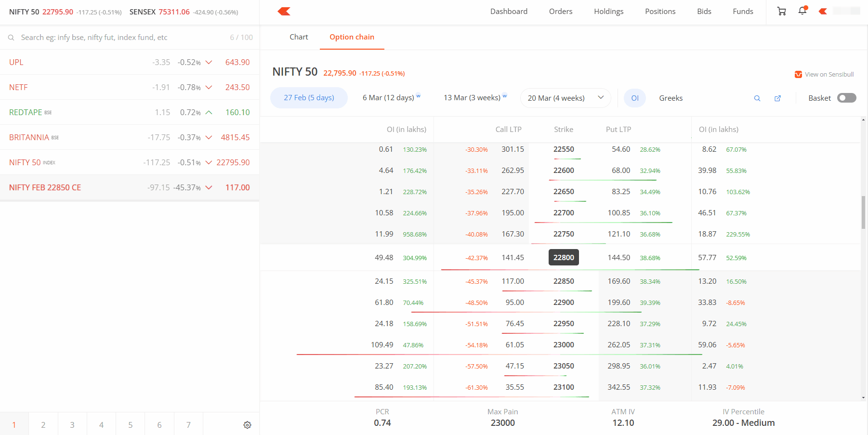
Task: Switch to the Chart tab
Action: tap(299, 37)
